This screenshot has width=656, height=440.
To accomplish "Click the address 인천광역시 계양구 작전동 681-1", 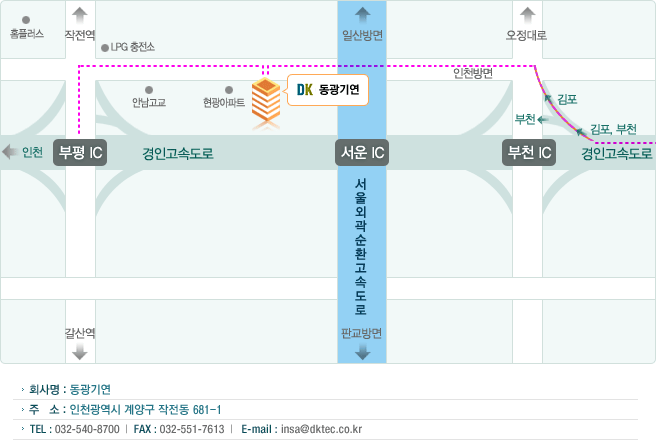I will click(145, 409).
